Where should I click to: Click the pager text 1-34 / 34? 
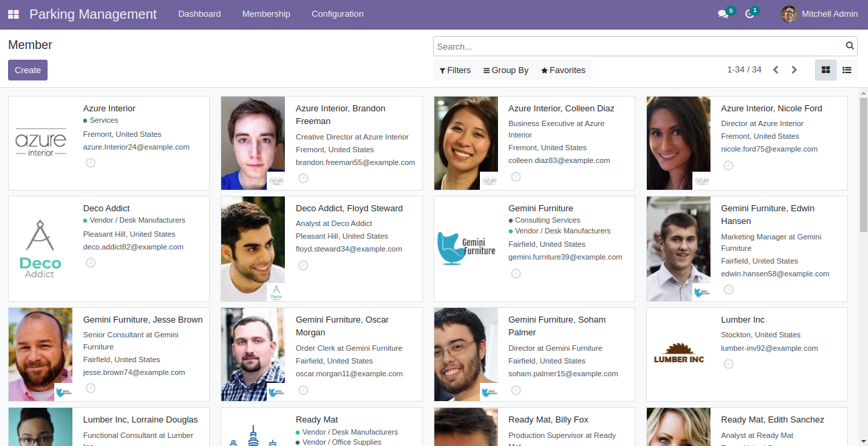click(744, 70)
